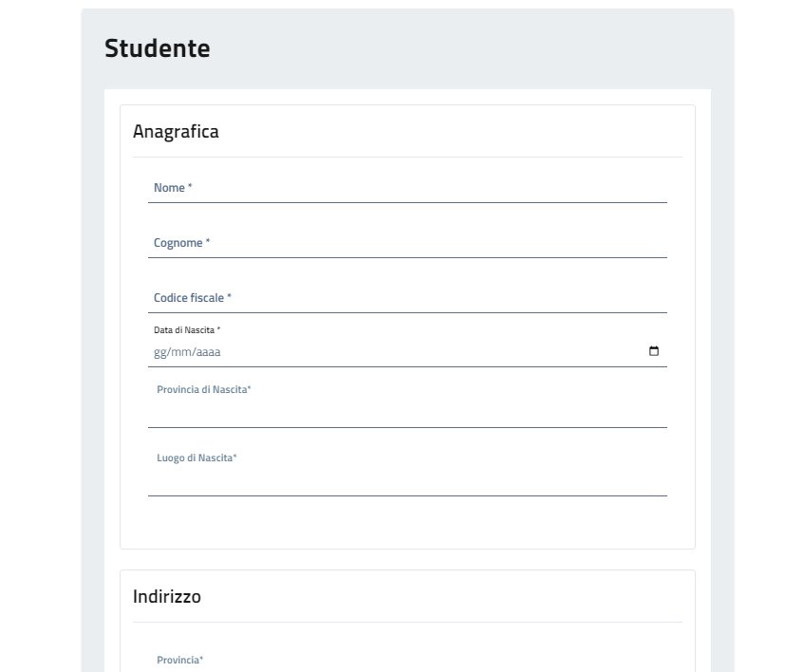Click the Indirizzo section title
Screen dimensions: 785x672
tap(167, 597)
